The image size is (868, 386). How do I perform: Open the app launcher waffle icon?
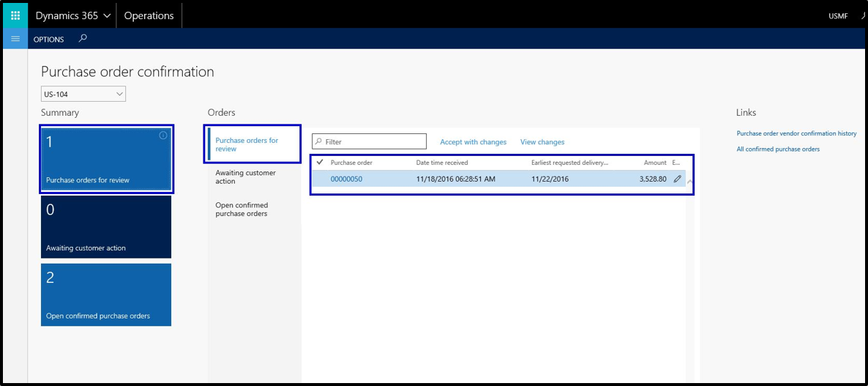pyautogui.click(x=15, y=15)
